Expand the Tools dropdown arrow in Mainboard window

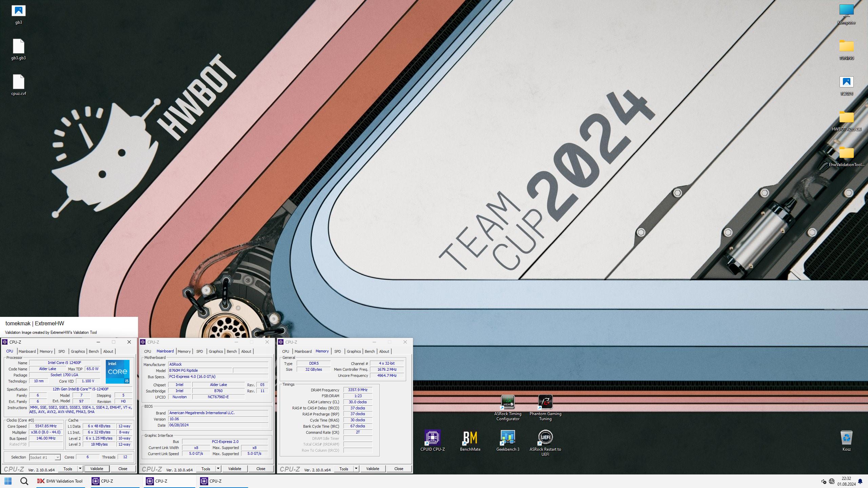pyautogui.click(x=218, y=469)
